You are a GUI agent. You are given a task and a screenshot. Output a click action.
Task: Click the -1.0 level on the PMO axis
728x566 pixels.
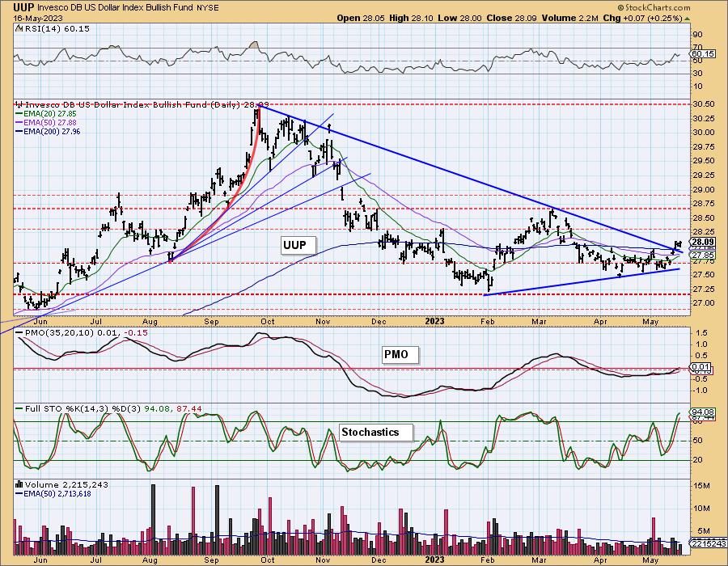[x=701, y=391]
